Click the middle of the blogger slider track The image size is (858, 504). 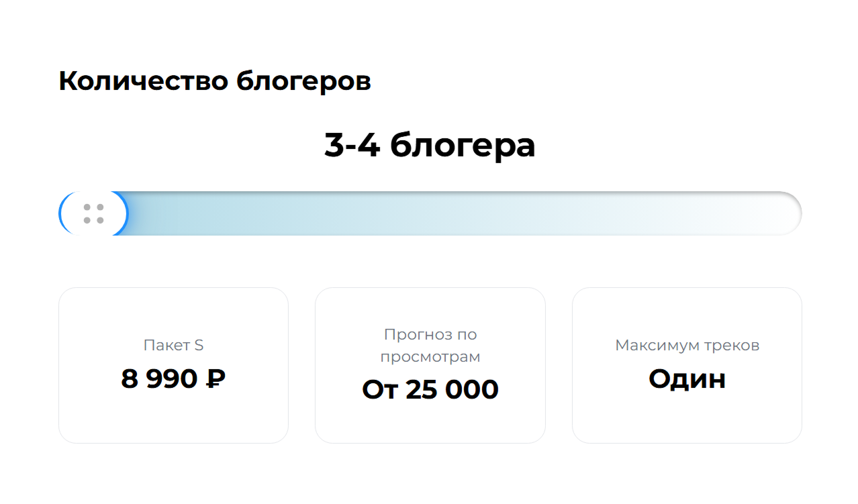point(430,213)
